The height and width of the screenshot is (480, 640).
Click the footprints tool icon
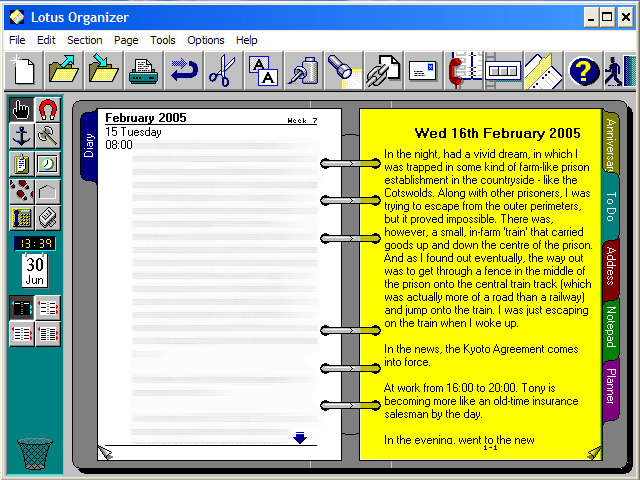pyautogui.click(x=22, y=191)
